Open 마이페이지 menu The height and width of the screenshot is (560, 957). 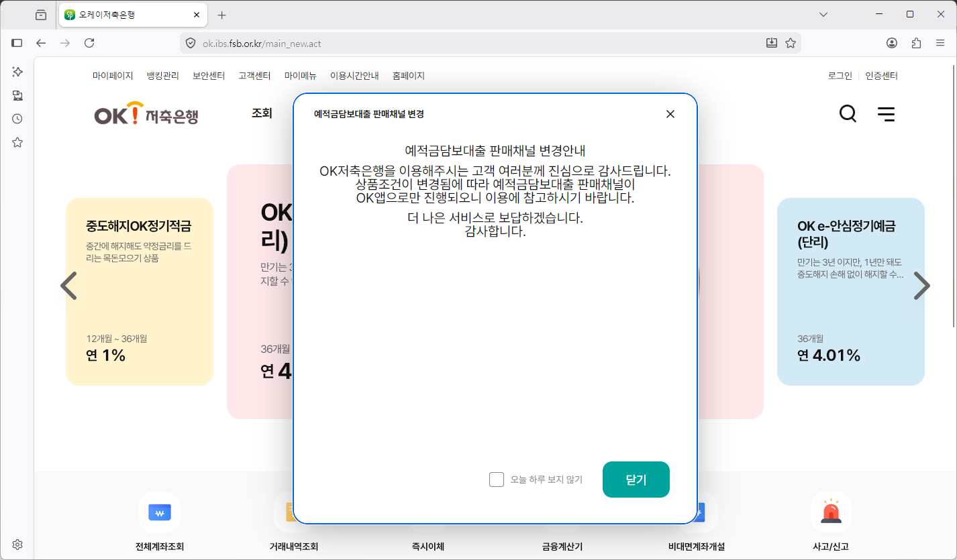pyautogui.click(x=113, y=76)
